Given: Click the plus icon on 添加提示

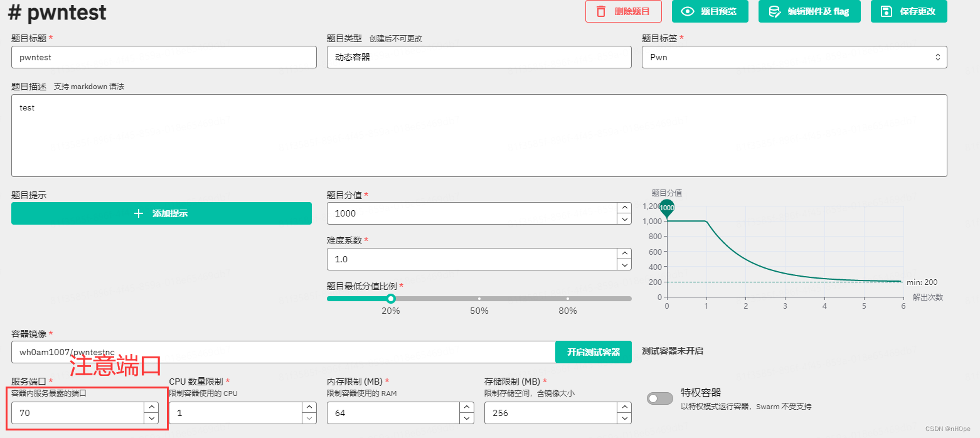Looking at the screenshot, I should pyautogui.click(x=139, y=213).
